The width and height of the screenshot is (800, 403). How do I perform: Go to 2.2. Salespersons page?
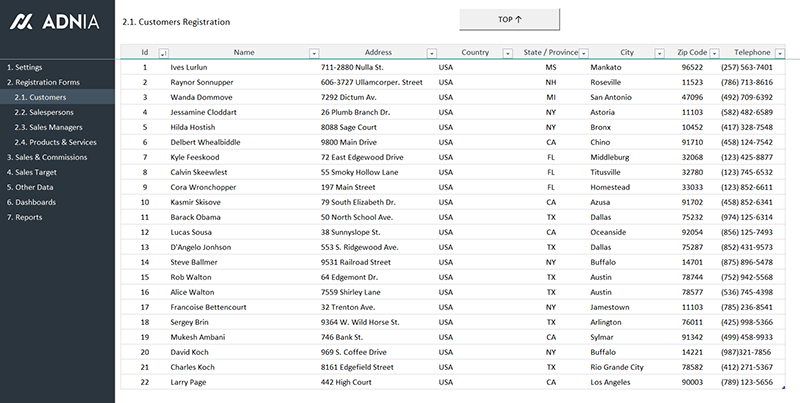(42, 112)
